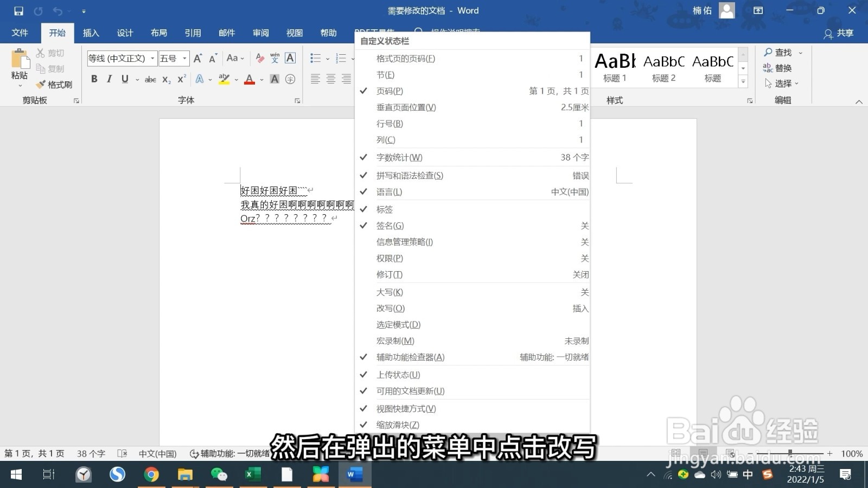
Task: Open the Font dialog launcher
Action: tap(297, 101)
